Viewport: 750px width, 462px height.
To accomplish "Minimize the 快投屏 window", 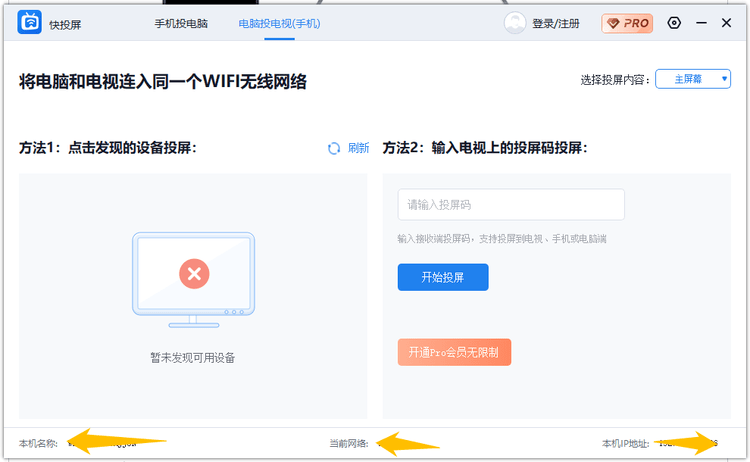I will [x=701, y=23].
